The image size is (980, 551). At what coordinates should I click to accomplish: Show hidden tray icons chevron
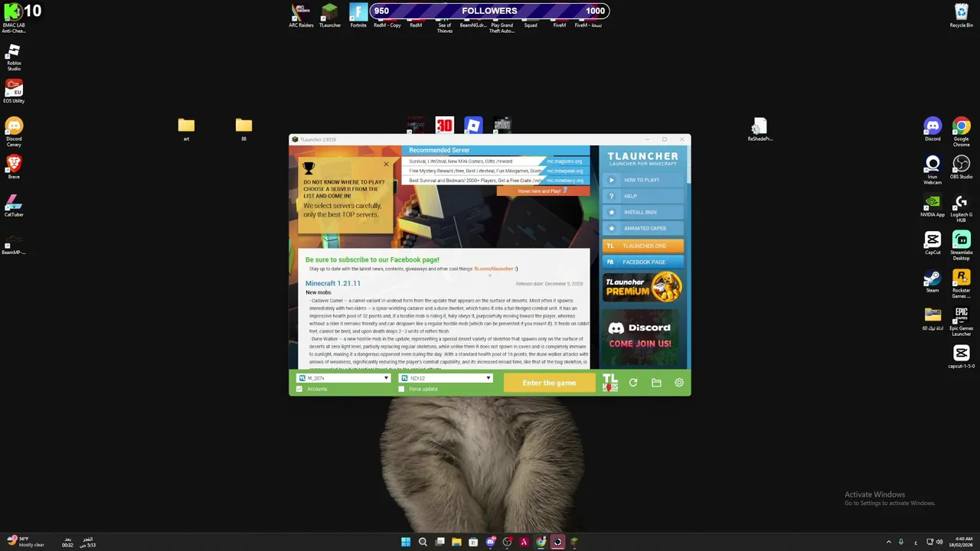point(888,542)
